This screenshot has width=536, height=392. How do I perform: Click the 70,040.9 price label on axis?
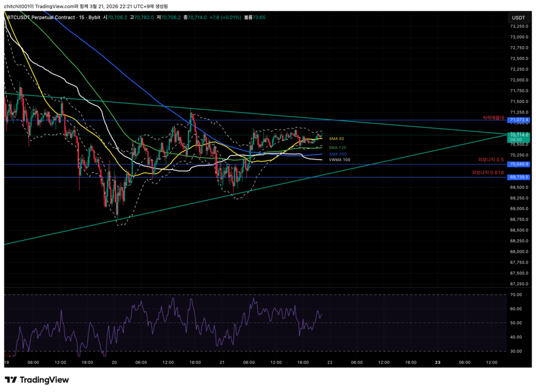519,164
